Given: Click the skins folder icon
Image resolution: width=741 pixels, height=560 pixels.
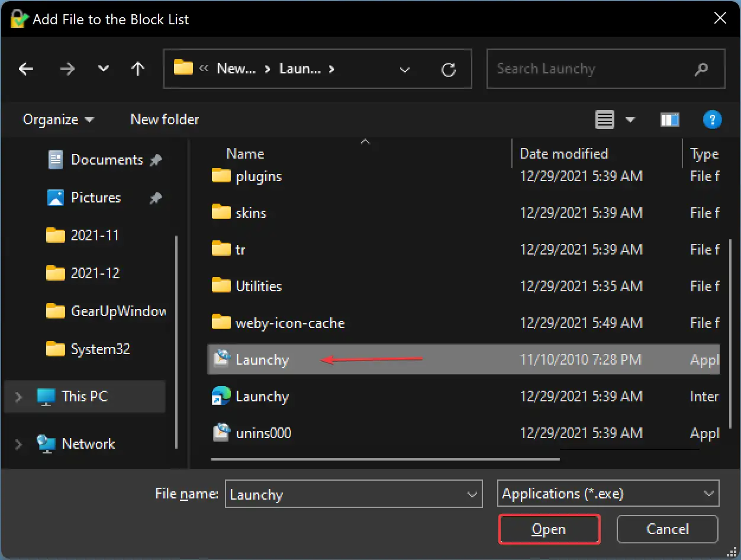Looking at the screenshot, I should click(x=221, y=213).
